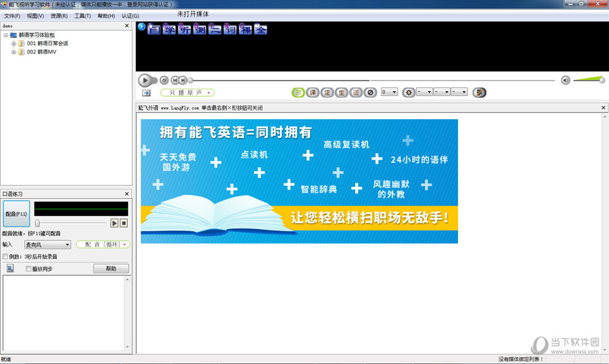
Task: Open the dropdown showing value 0
Action: [389, 92]
